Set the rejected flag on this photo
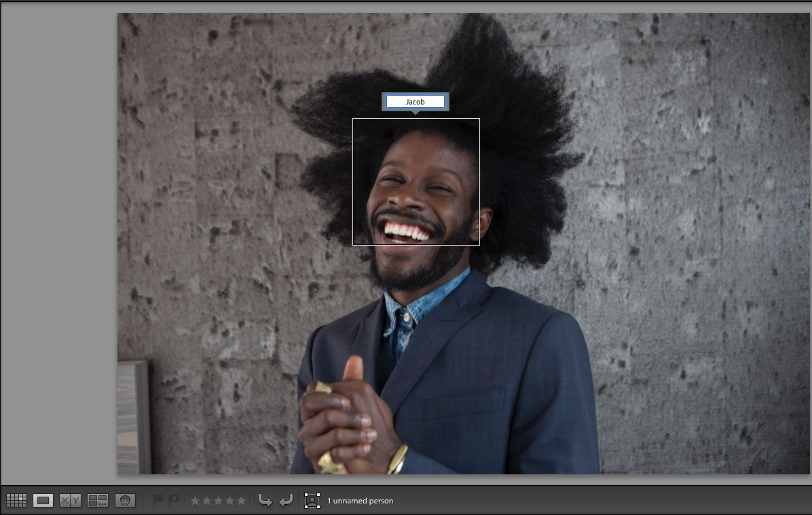 click(x=175, y=500)
